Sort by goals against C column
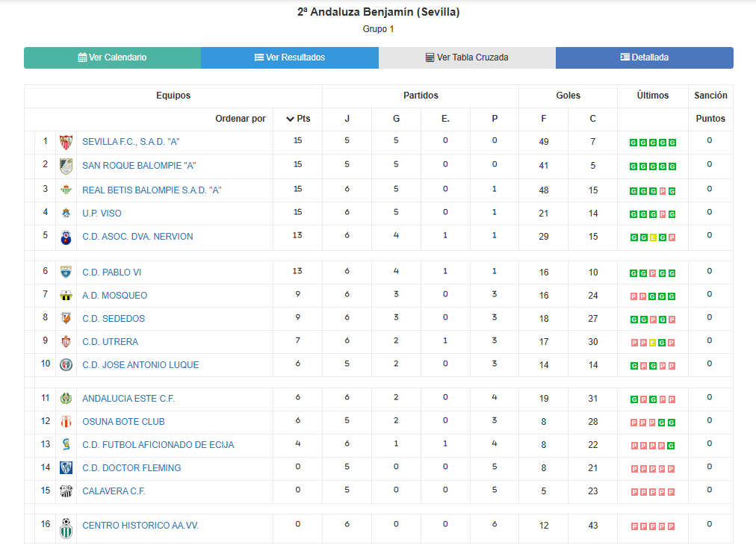 [x=593, y=119]
